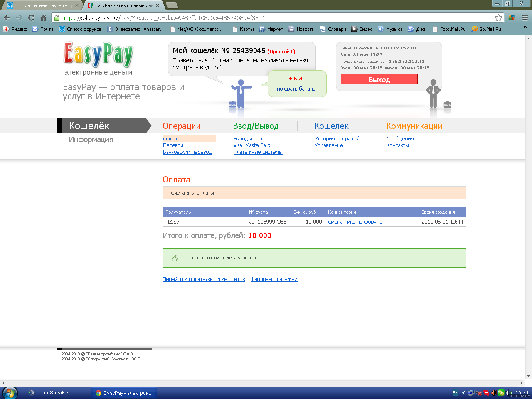
Task: Open the Коммуникации menu section
Action: pos(414,126)
